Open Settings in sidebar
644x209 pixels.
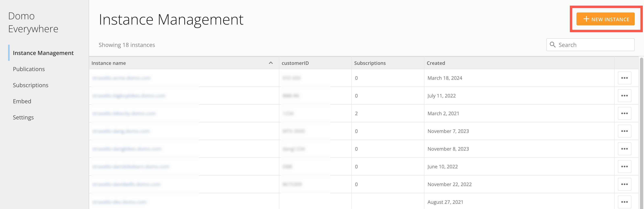23,117
